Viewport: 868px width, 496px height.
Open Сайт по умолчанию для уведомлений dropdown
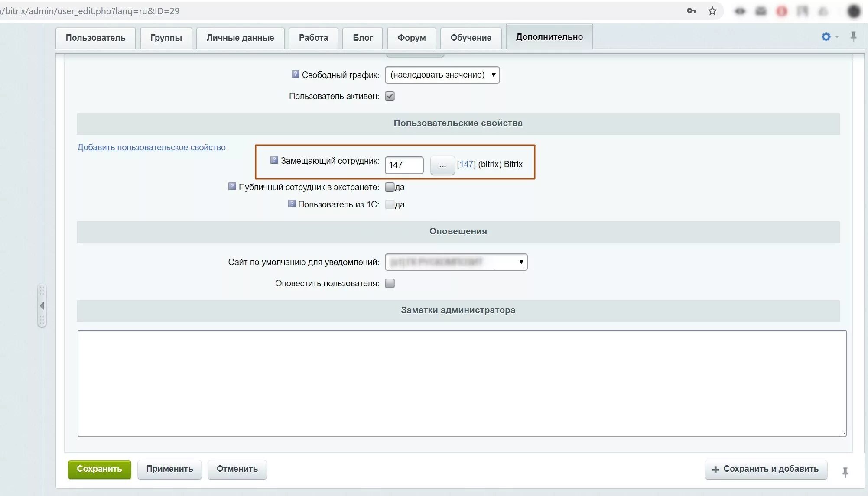[x=456, y=262]
